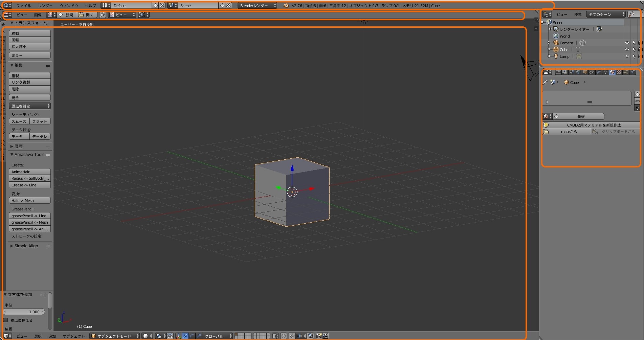Open the Material properties tab
The width and height of the screenshot is (644, 340).
[x=612, y=72]
